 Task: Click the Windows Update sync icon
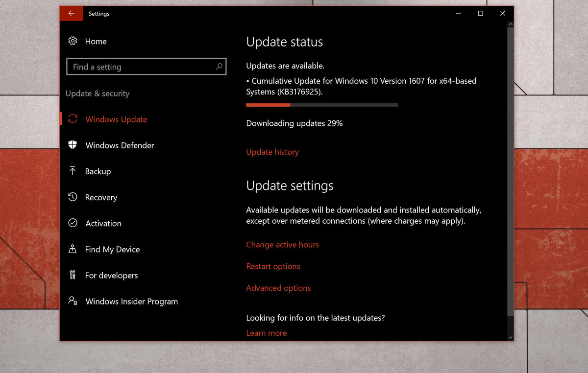pyautogui.click(x=73, y=119)
